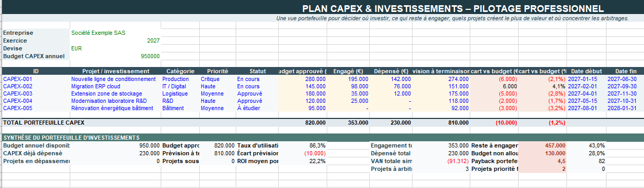
Task: Click cell CAPEX-003
Action: coord(36,93)
